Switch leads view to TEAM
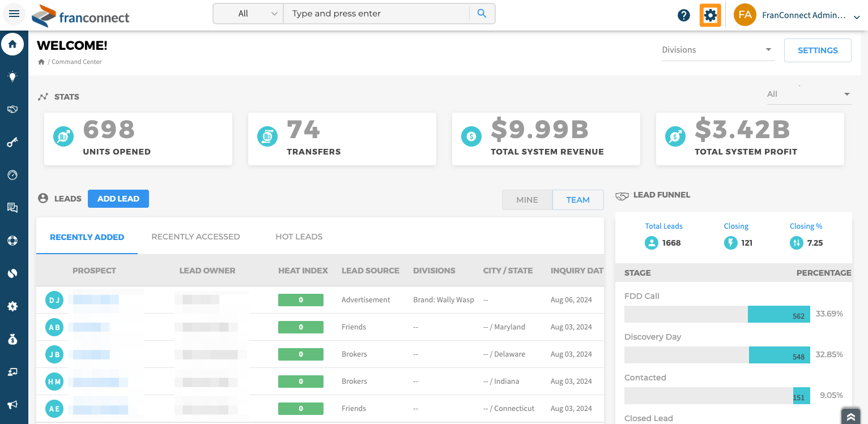868x424 pixels. point(577,200)
